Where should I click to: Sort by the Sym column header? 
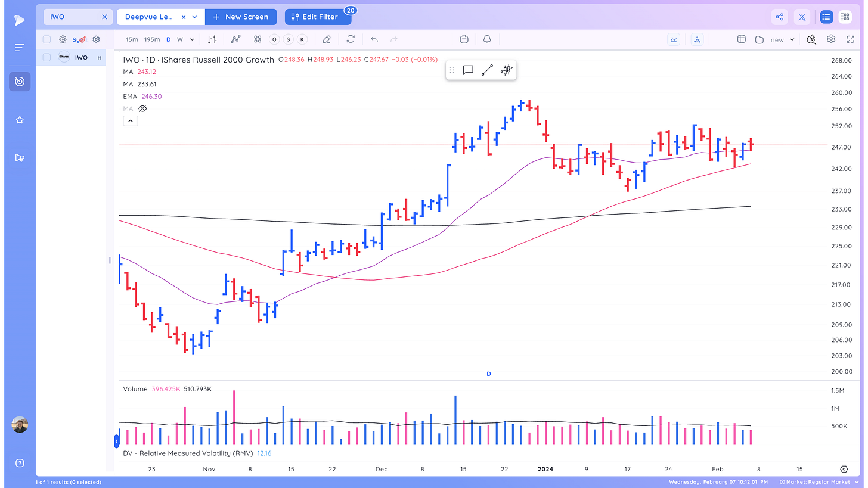(79, 39)
